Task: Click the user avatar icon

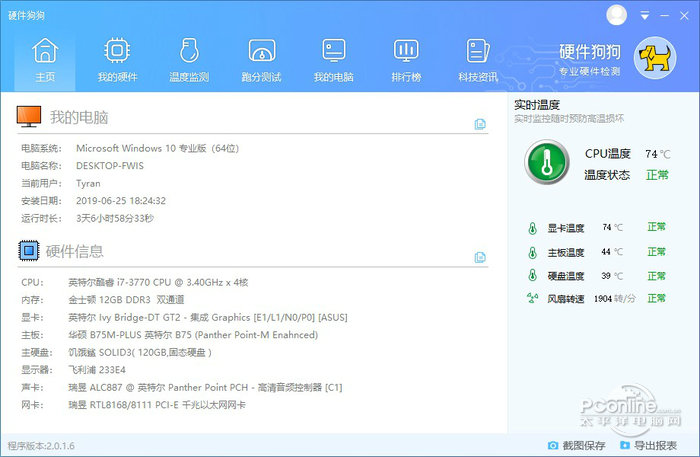Action: (x=617, y=15)
